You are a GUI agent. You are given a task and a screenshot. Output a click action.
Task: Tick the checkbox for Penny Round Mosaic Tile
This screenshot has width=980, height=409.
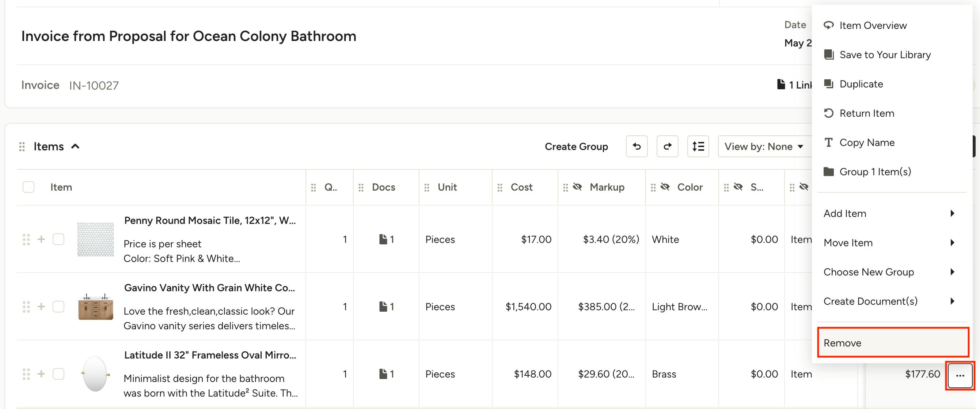(x=58, y=239)
